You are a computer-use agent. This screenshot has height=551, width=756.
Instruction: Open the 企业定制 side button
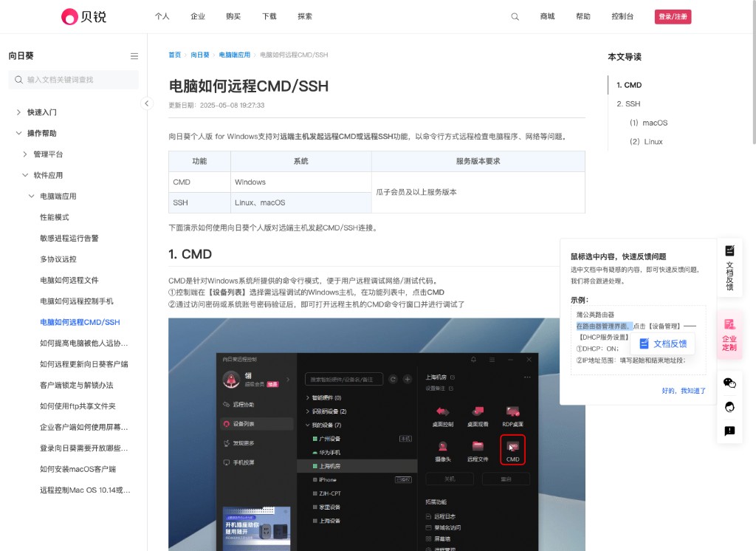[x=729, y=335]
